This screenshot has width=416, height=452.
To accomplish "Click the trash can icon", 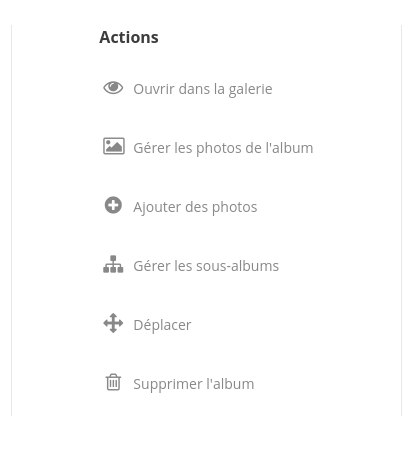I will point(113,382).
